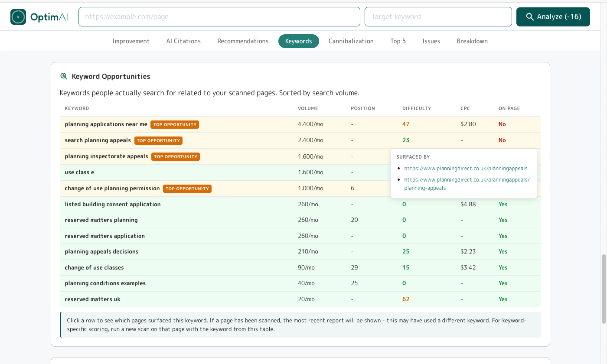The width and height of the screenshot is (607, 364).
Task: Click the Analyze (-16) button
Action: [x=553, y=17]
